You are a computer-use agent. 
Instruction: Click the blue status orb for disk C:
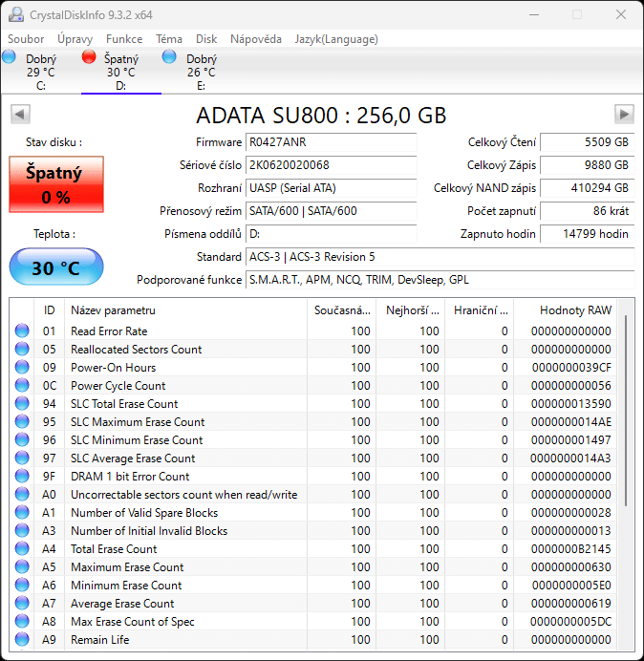coord(10,57)
